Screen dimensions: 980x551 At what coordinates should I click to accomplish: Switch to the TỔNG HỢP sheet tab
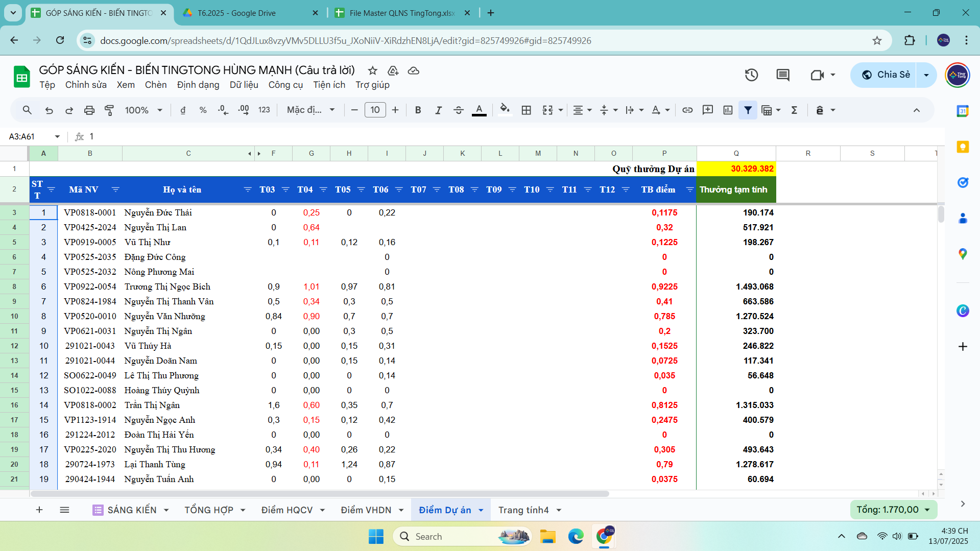point(208,510)
